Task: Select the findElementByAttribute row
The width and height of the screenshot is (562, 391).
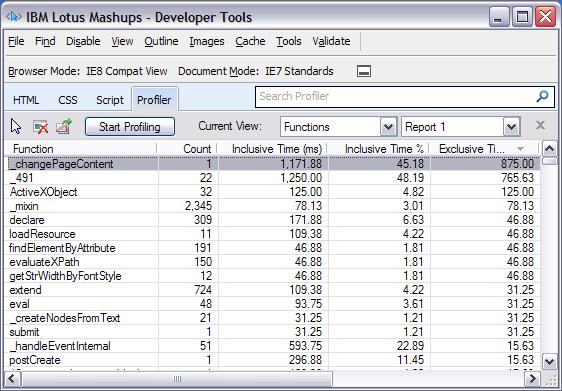Action: click(x=273, y=248)
